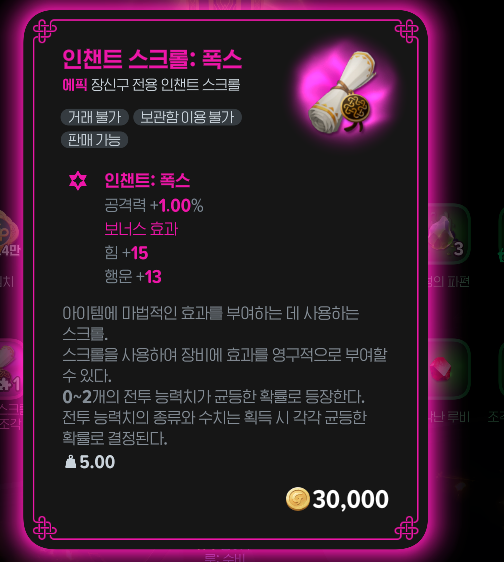Viewport: 504px width, 562px height.
Task: Select the fragment item with count 3
Action: pyautogui.click(x=448, y=234)
